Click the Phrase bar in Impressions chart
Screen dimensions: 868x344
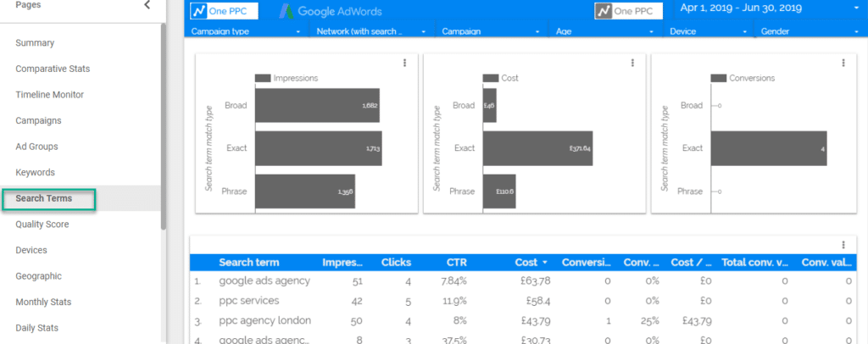pyautogui.click(x=305, y=191)
